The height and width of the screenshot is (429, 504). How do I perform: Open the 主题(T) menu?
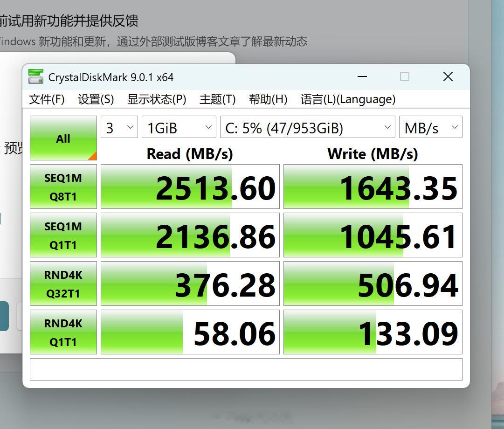[x=217, y=99]
